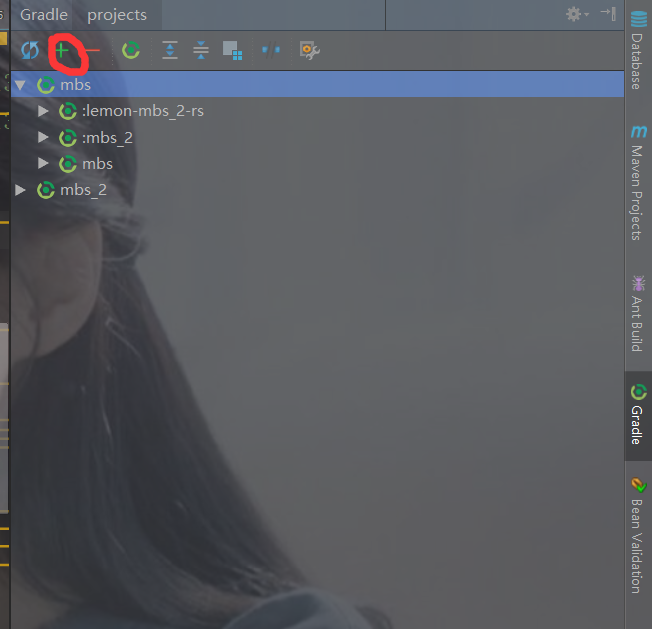Select :lemon-mbs_2-rs in the tree
The height and width of the screenshot is (629, 652).
click(x=317, y=111)
